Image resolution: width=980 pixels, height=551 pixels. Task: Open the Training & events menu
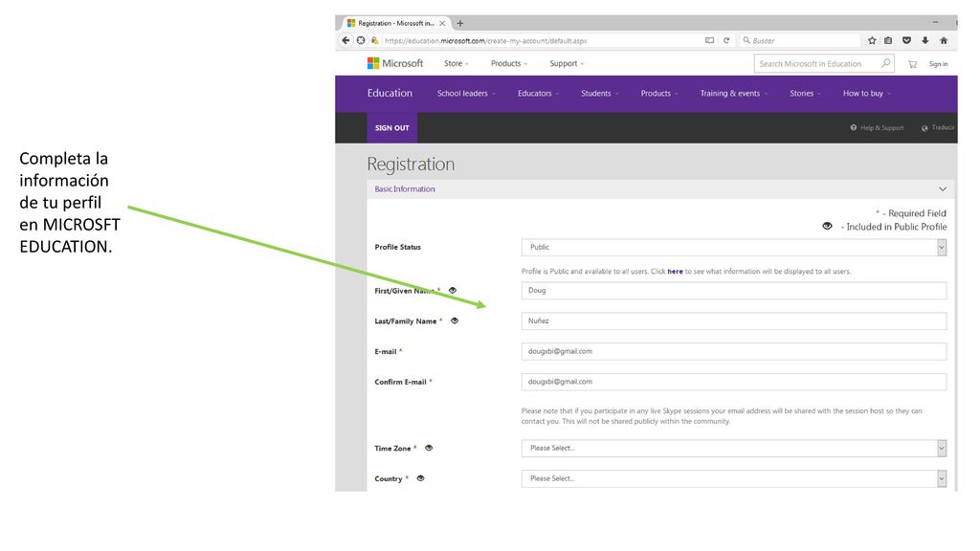(734, 93)
